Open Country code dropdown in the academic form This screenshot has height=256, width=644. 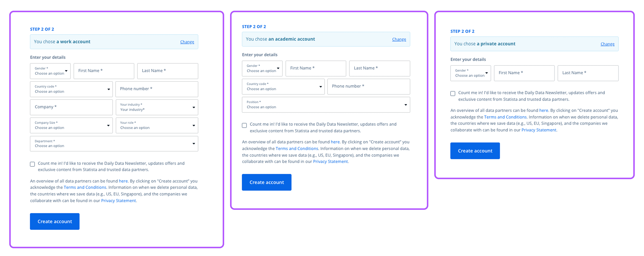click(x=283, y=87)
